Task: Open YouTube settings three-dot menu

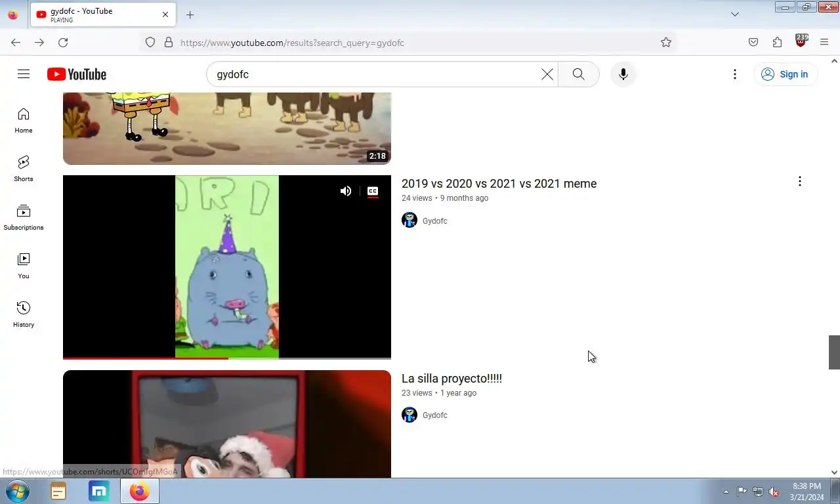Action: (x=735, y=74)
